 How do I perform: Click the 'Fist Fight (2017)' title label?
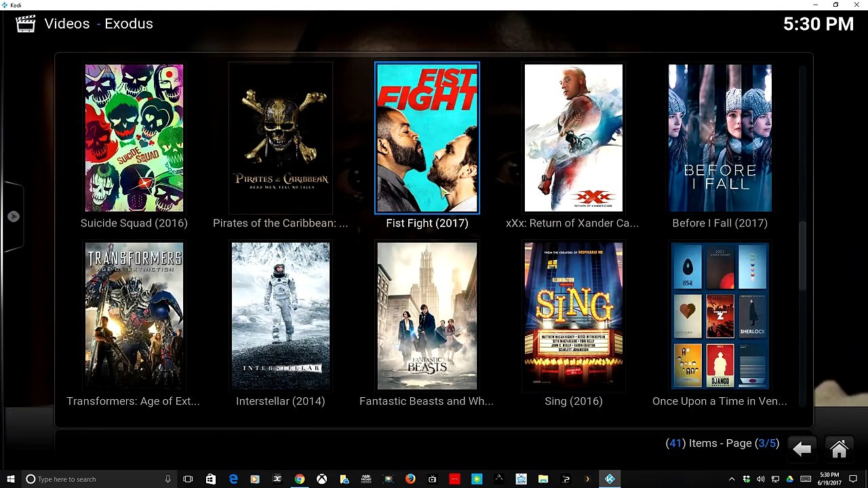tap(427, 223)
